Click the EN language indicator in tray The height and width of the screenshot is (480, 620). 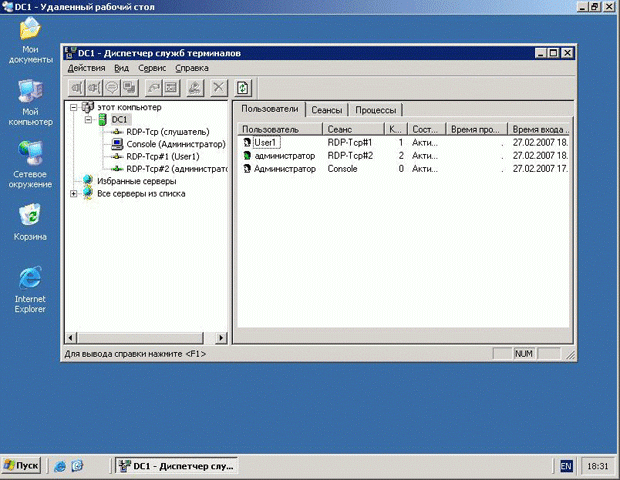[566, 467]
